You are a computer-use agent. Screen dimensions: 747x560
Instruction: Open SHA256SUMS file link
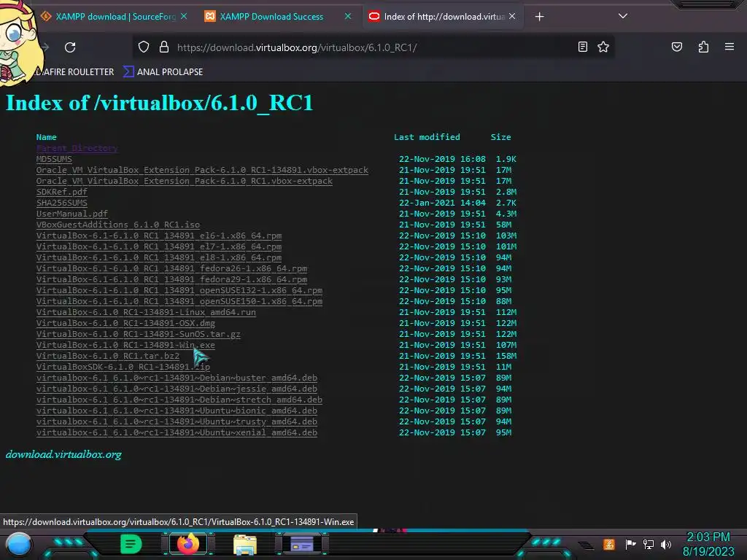(61, 203)
